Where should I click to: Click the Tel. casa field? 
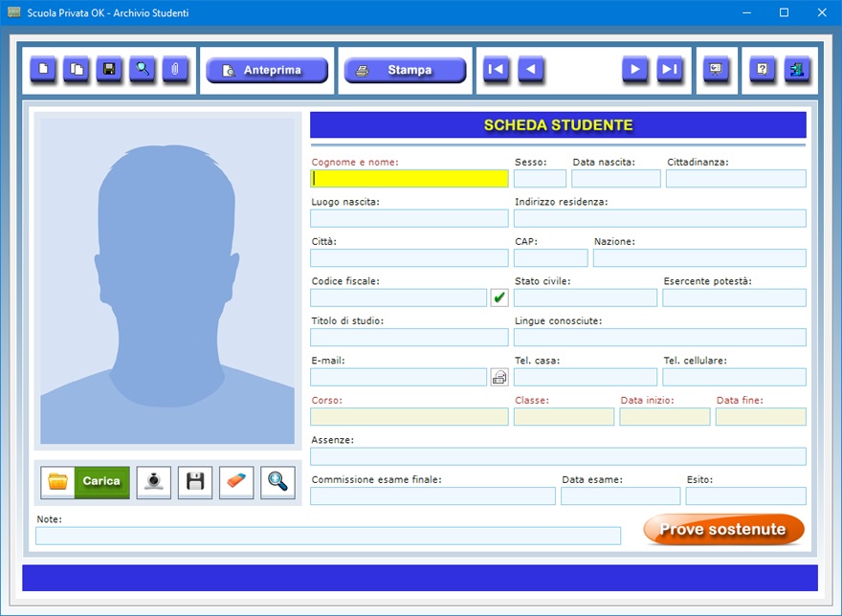tap(586, 377)
